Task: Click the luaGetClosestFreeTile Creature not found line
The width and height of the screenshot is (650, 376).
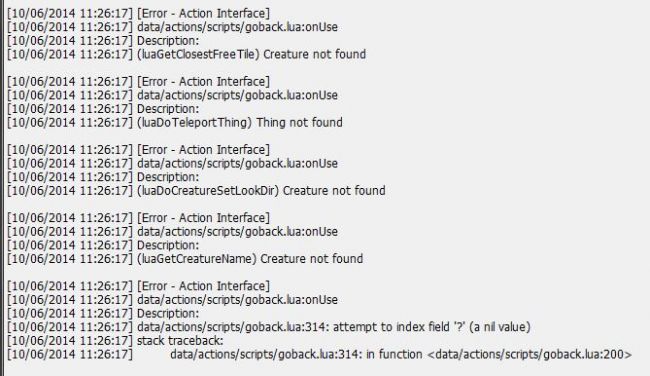Action: pos(187,54)
